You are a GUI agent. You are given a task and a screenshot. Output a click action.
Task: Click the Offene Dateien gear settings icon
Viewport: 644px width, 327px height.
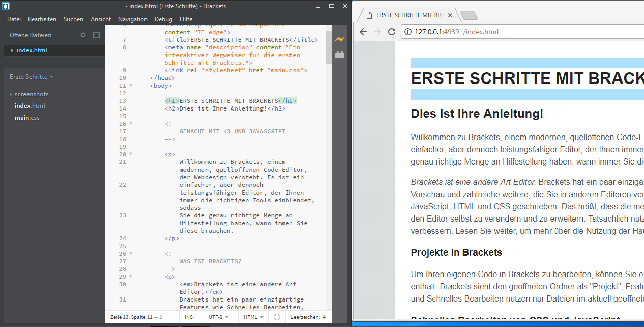pos(83,35)
